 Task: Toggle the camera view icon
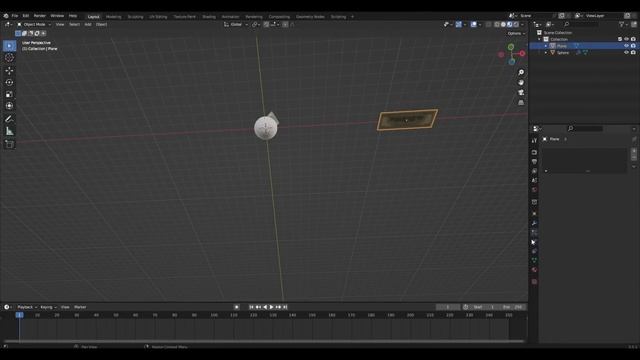pyautogui.click(x=521, y=93)
